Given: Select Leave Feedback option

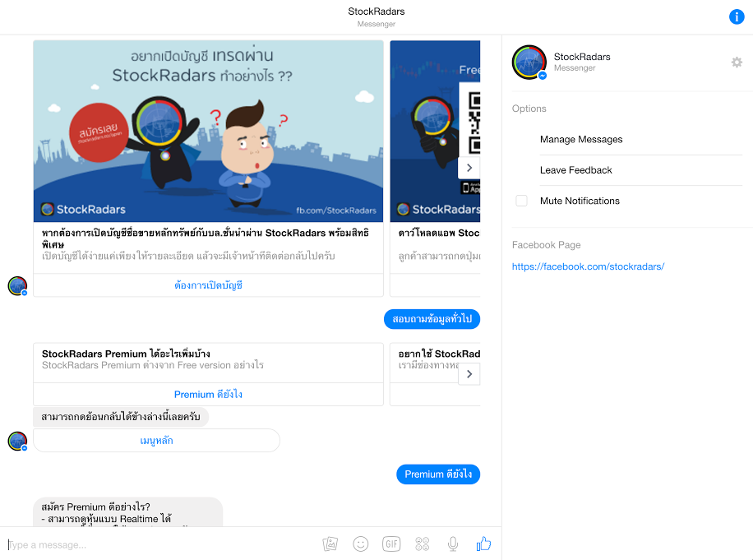Looking at the screenshot, I should [x=575, y=170].
